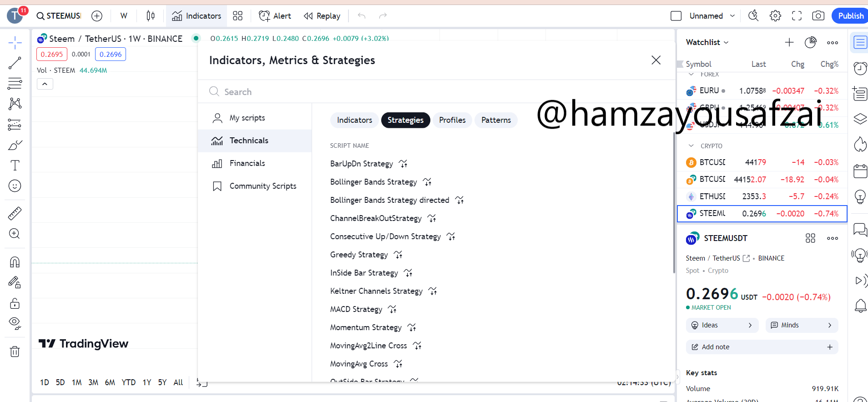Add the MACD Strategy
Viewport: 868px width, 402px height.
[x=356, y=309]
